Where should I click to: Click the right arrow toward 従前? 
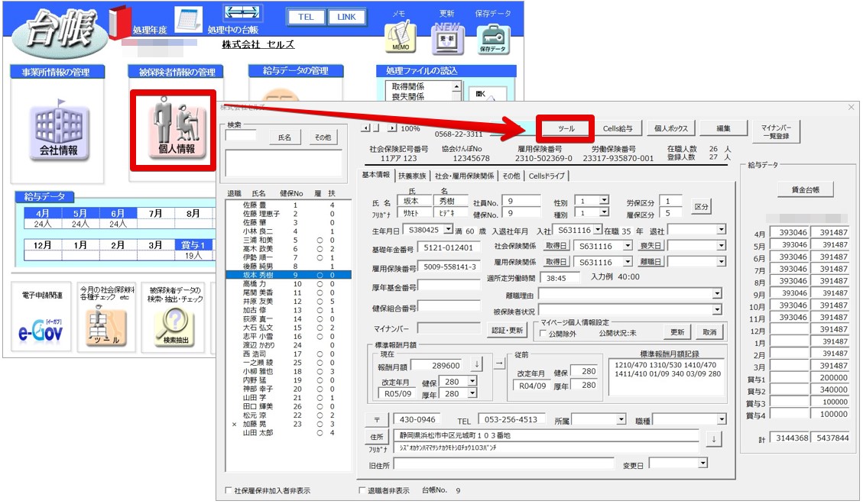[499, 363]
